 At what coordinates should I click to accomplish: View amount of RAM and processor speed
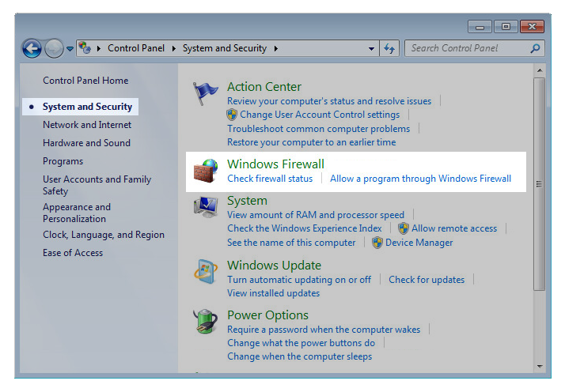tap(316, 215)
